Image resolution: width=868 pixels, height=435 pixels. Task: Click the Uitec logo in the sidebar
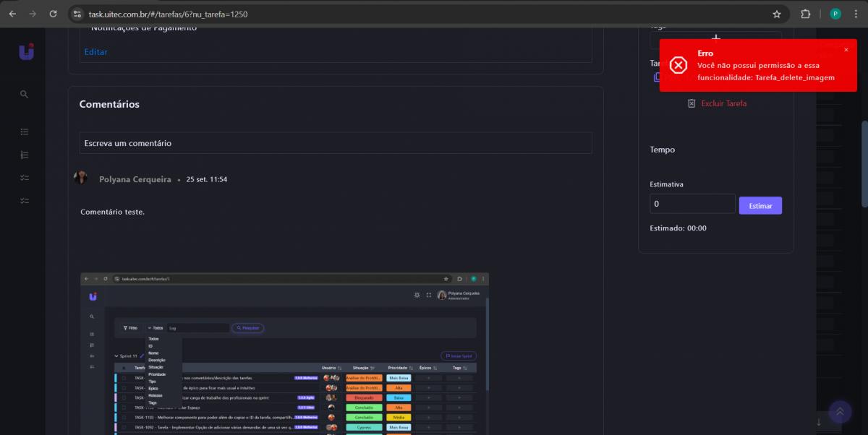pos(26,51)
